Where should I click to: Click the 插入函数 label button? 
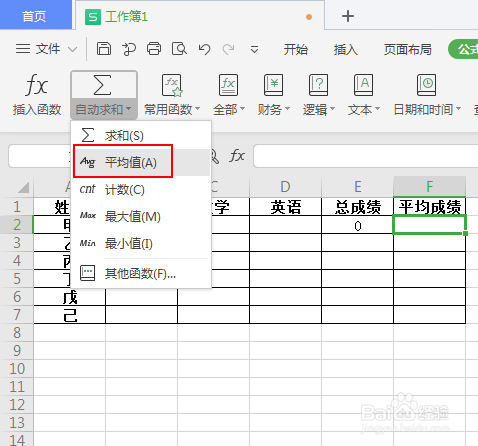[x=37, y=109]
